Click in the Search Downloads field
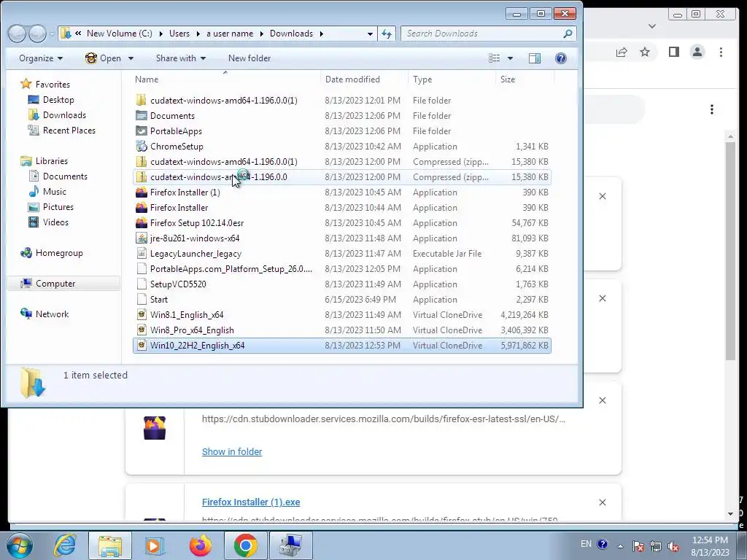This screenshot has width=747, height=560. pyautogui.click(x=481, y=34)
